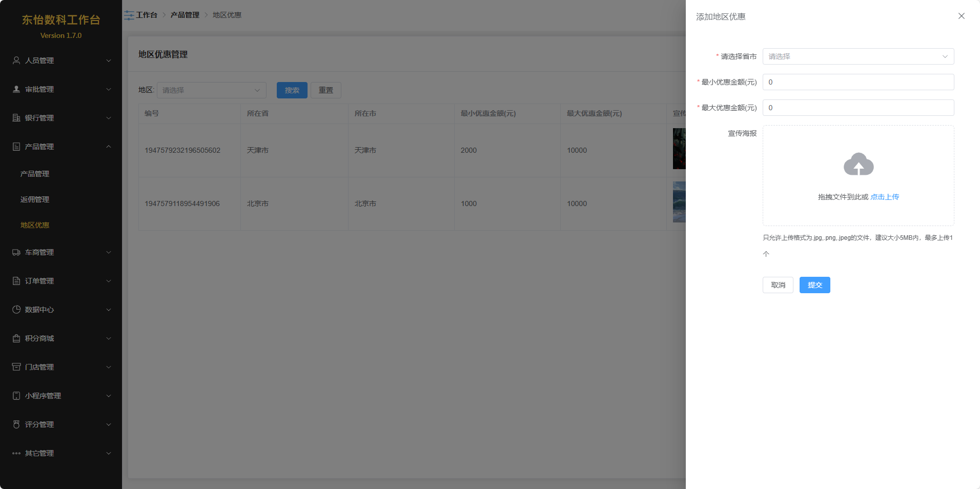Click the 点击上传 upload link
Screen dimensions: 980x489
[x=884, y=197]
